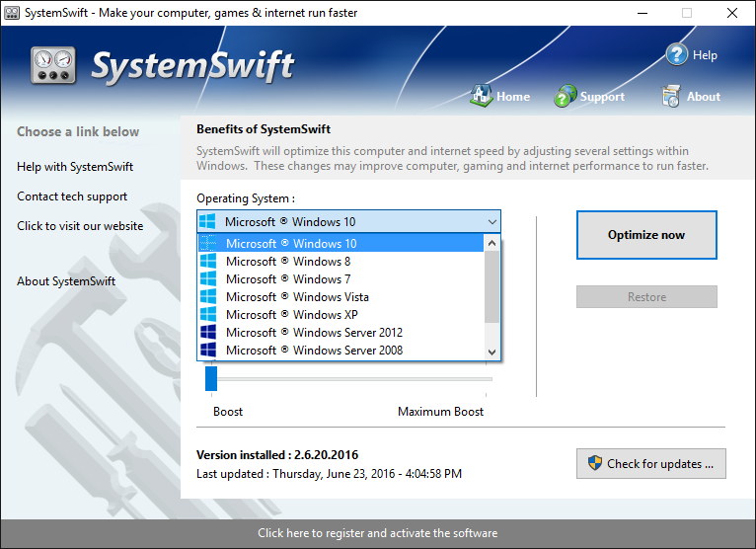Viewport: 756px width, 549px height.
Task: Collapse the Operating System combo box arrow
Action: coord(491,222)
